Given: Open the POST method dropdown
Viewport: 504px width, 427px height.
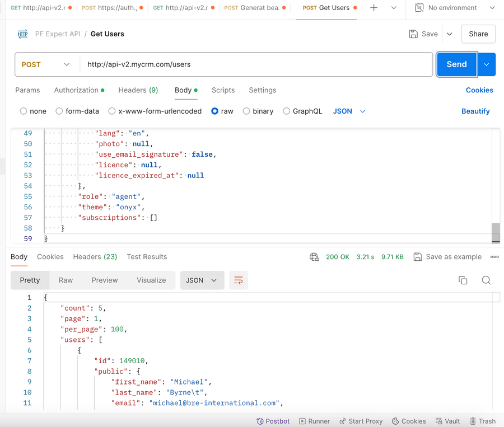Looking at the screenshot, I should [46, 64].
